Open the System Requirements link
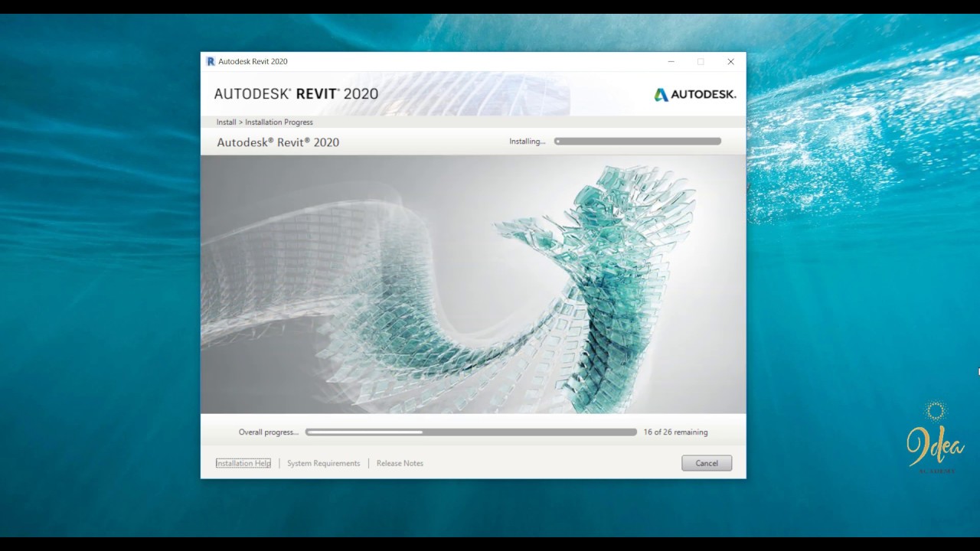The height and width of the screenshot is (551, 980). [x=323, y=463]
